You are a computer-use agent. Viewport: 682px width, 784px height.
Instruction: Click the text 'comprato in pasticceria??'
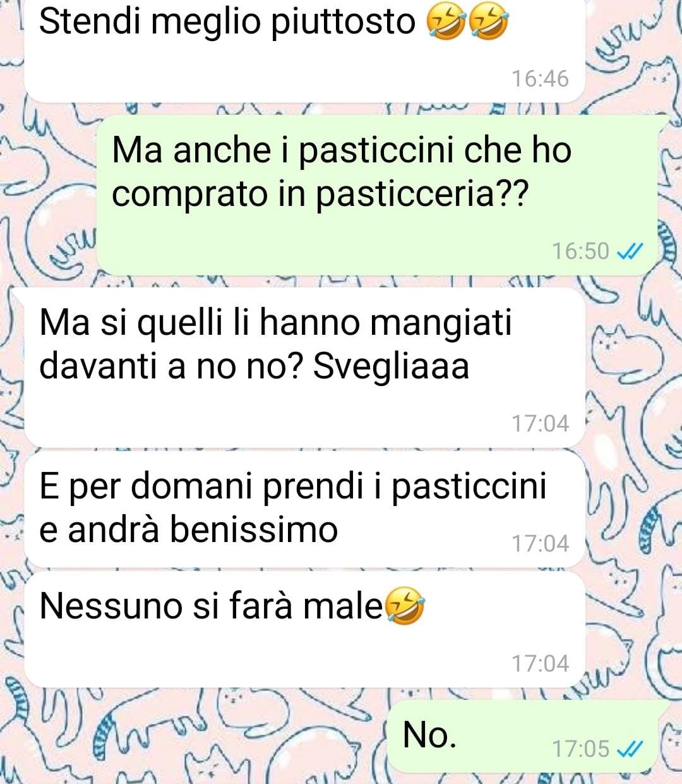319,193
